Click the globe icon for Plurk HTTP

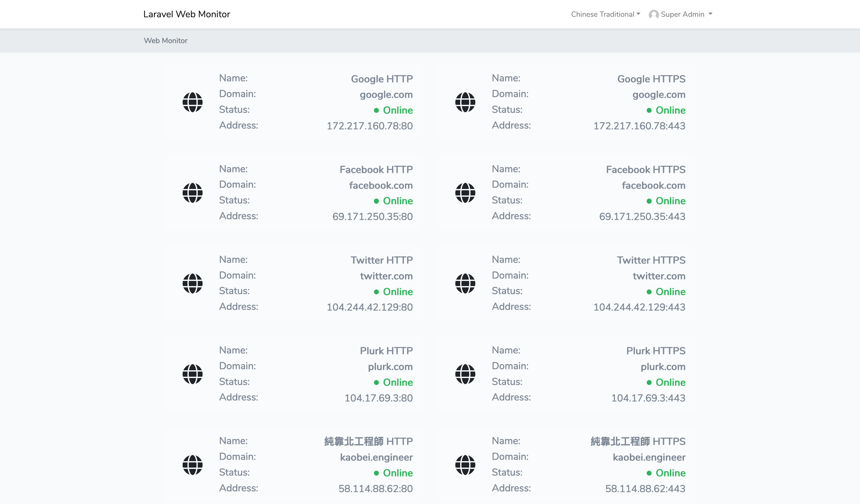192,374
